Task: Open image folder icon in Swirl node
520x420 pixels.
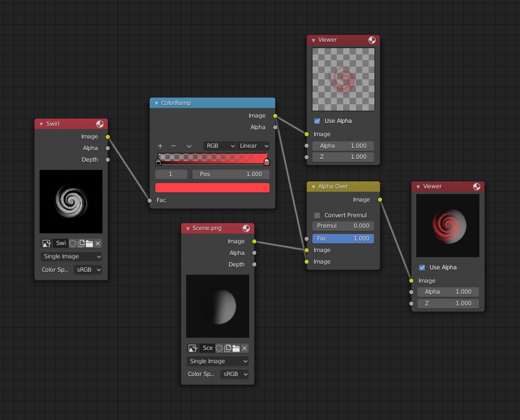Action: pos(89,243)
